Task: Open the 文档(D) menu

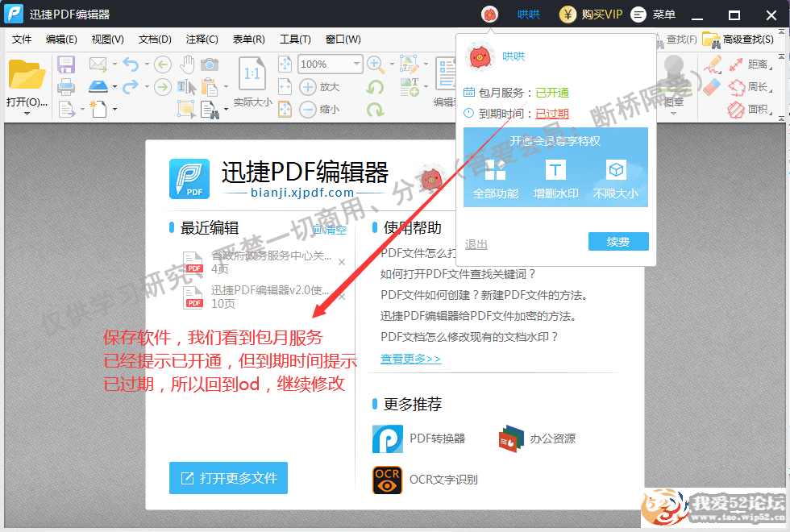Action: (x=155, y=39)
